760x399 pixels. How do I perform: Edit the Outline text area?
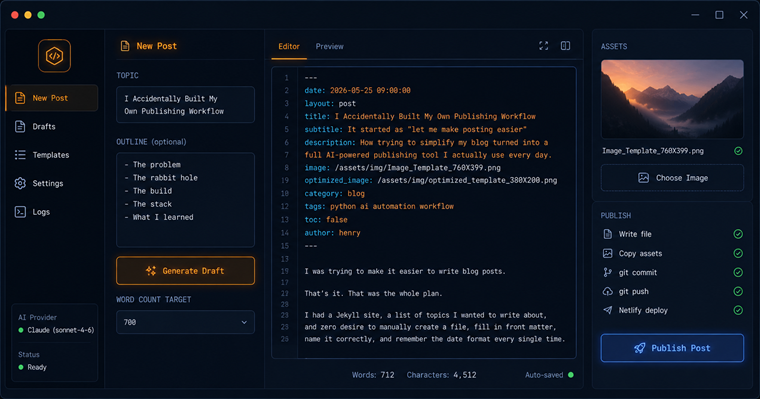pyautogui.click(x=185, y=200)
